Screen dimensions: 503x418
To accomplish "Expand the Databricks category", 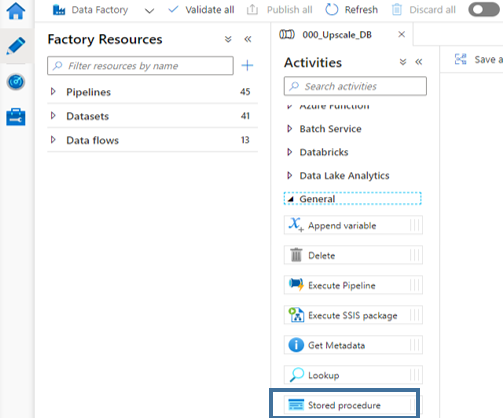I will [290, 152].
